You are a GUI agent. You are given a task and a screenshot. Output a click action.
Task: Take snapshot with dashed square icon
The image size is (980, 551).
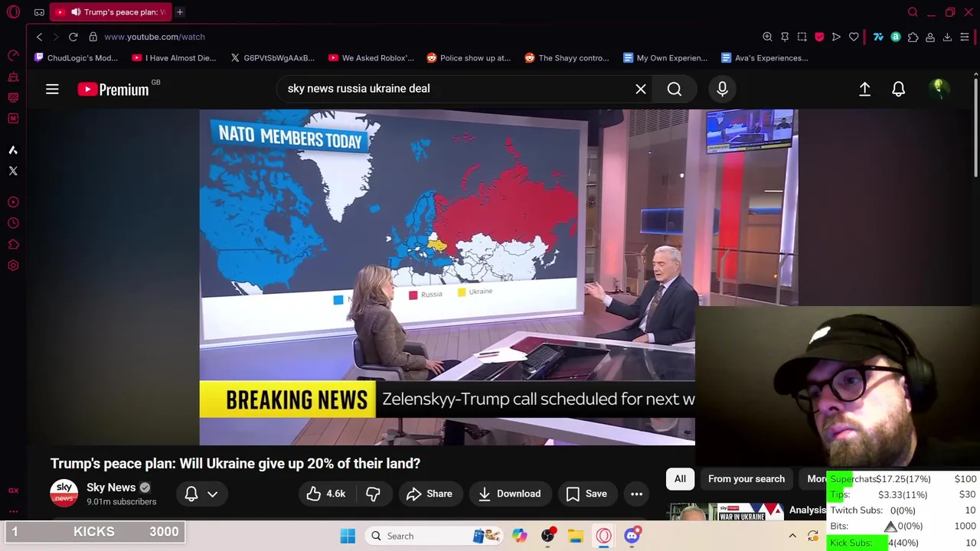tap(802, 37)
